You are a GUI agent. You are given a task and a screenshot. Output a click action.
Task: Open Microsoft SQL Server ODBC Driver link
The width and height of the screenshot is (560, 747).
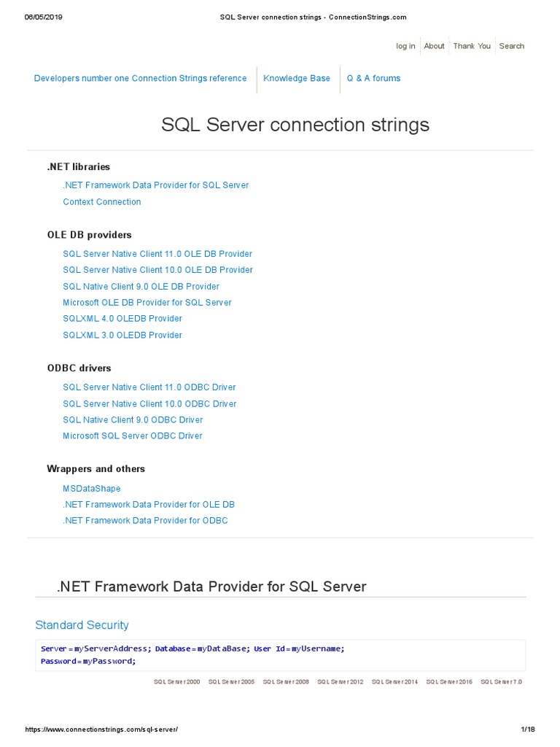pos(133,436)
